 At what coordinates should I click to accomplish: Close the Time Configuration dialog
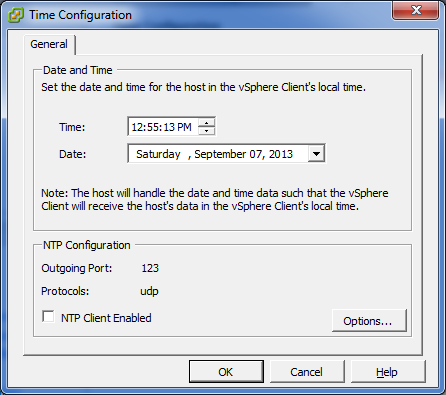[416, 10]
